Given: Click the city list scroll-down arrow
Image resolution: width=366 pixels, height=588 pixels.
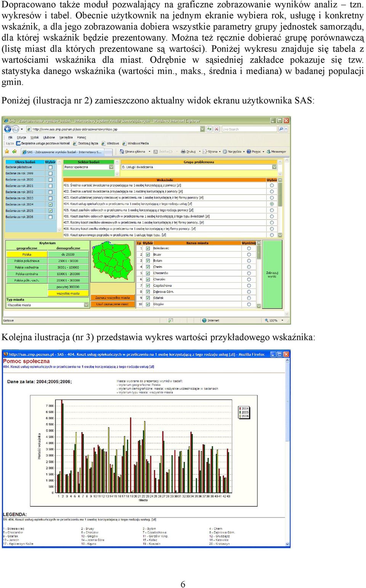Looking at the screenshot, I should 259,306.
